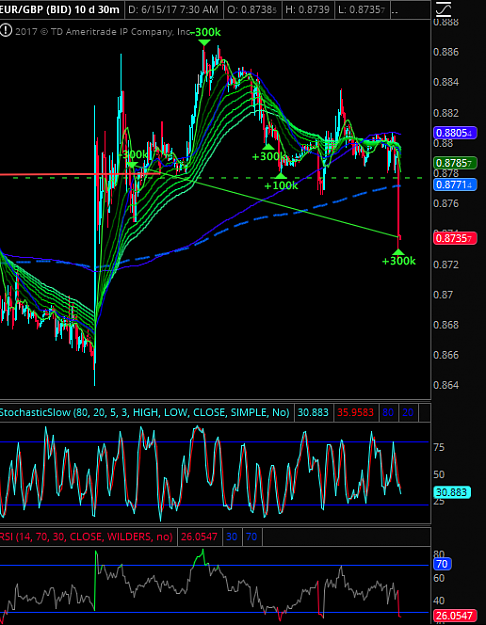486x625 pixels.
Task: Select the +100k buy order marker
Action: (x=281, y=182)
